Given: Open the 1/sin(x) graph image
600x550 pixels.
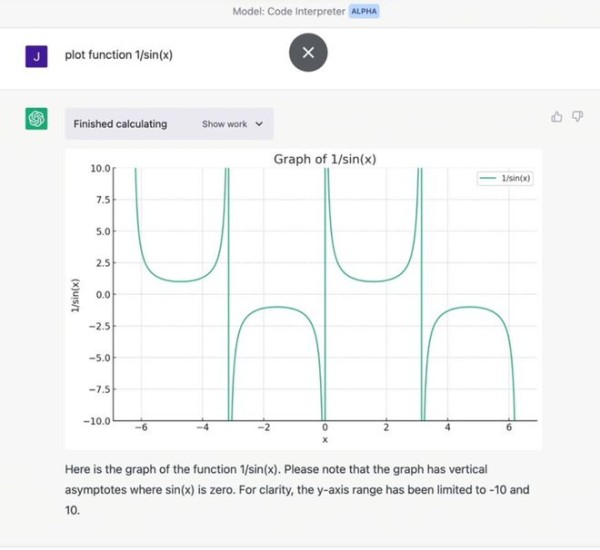Looking at the screenshot, I should 303,299.
